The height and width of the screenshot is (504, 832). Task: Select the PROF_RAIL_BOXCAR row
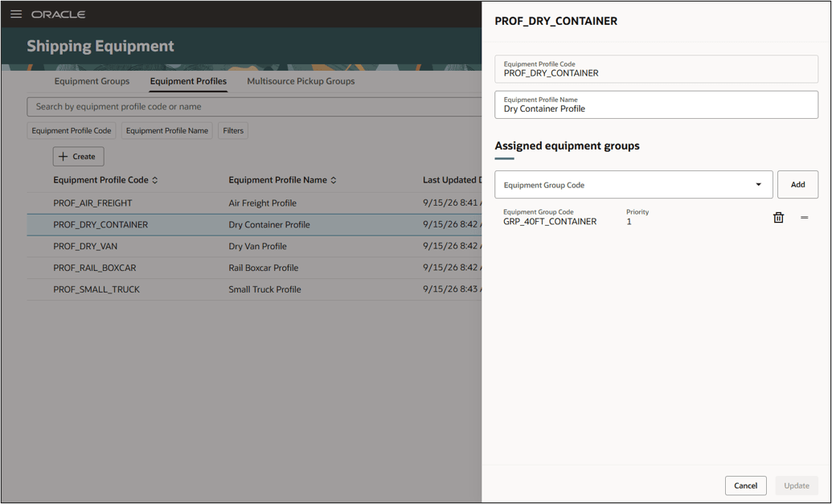pos(254,268)
